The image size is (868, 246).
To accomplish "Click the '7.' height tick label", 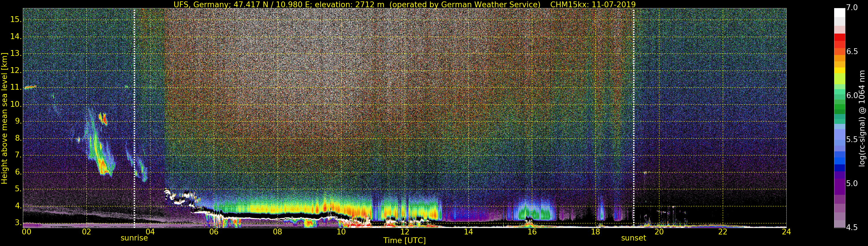I will 18,155.
